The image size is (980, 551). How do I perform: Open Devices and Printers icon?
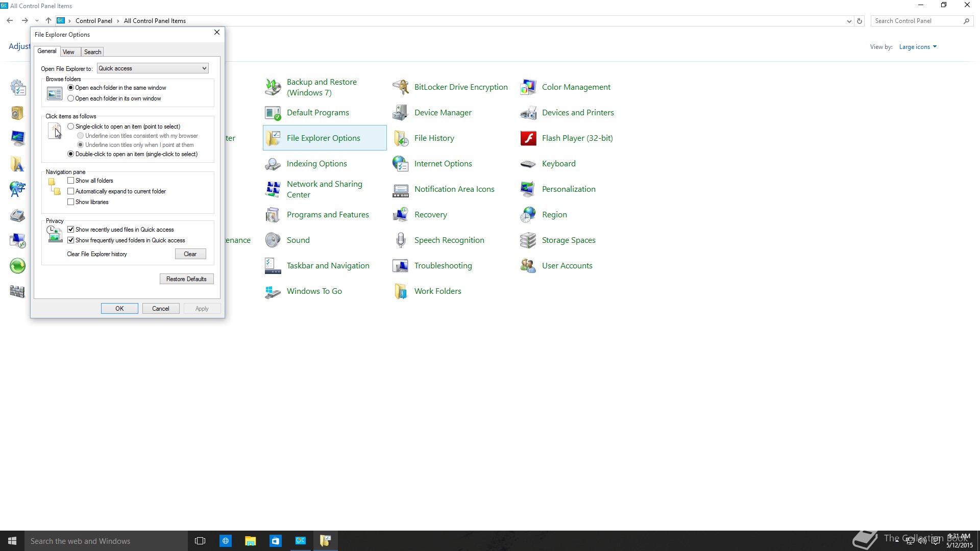(528, 113)
